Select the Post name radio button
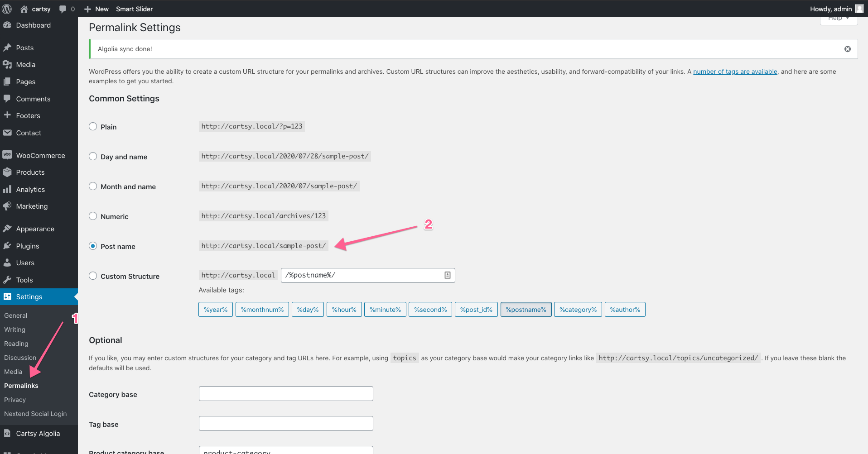 (93, 246)
